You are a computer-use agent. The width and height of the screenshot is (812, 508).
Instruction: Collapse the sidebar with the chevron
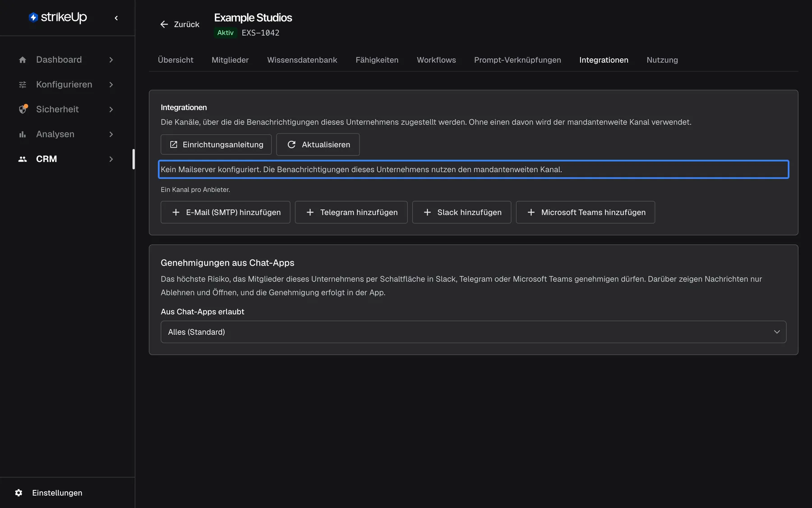(116, 18)
